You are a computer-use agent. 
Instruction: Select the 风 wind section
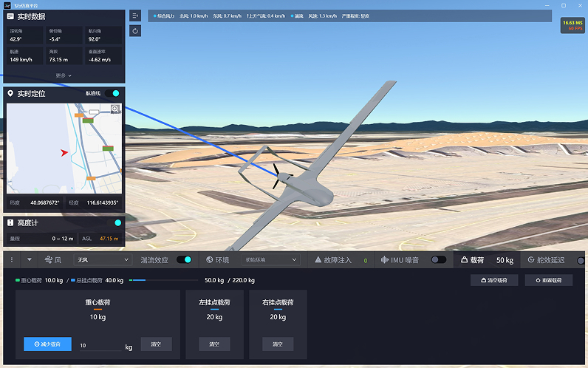(53, 259)
